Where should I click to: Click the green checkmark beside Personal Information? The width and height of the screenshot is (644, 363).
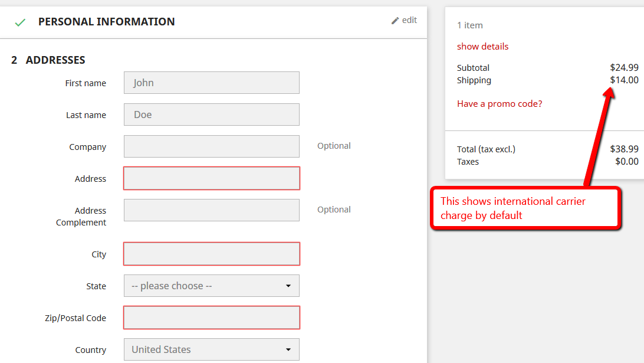pos(20,22)
